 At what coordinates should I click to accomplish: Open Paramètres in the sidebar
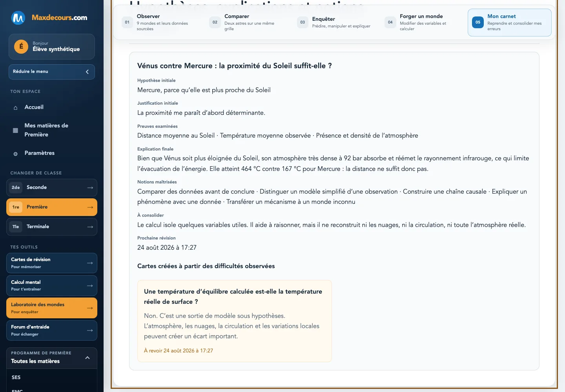tap(52, 153)
